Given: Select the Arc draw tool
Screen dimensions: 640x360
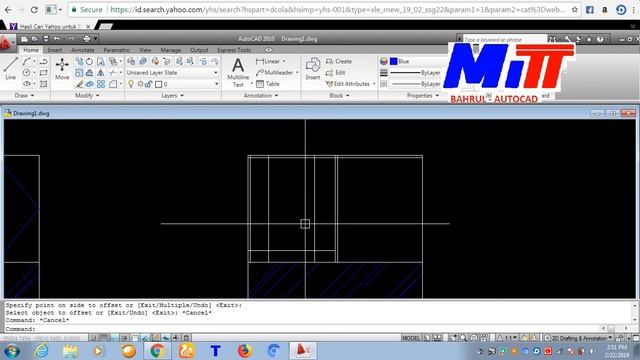Looking at the screenshot, I should 27,61.
